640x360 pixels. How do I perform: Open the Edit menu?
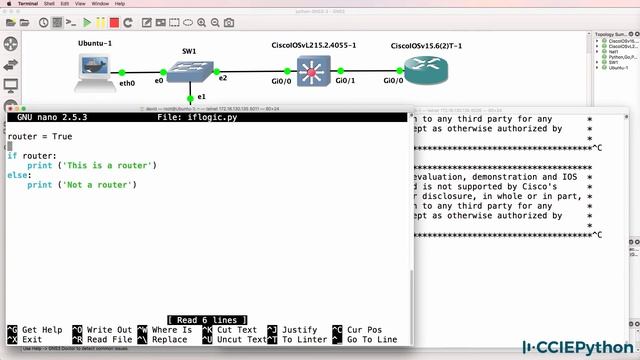click(x=64, y=4)
